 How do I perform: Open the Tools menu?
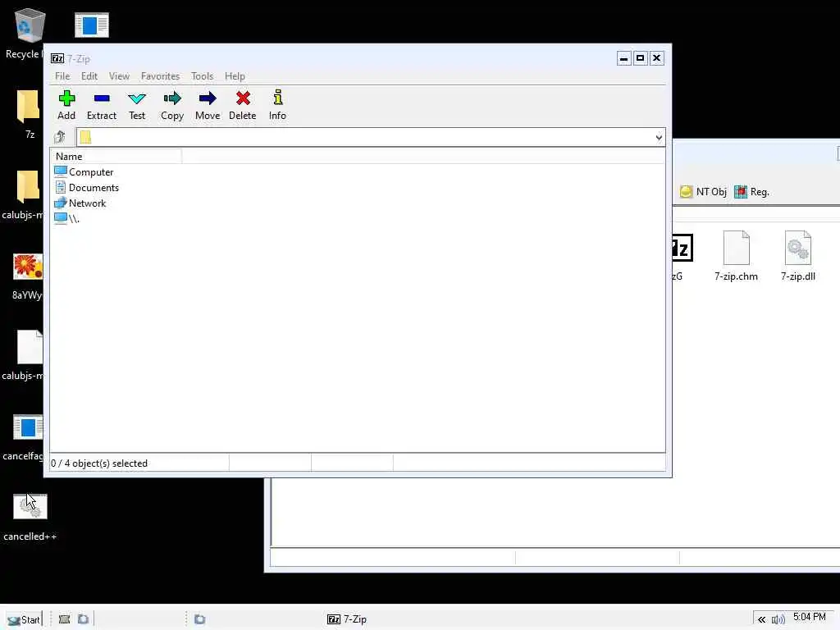coord(202,76)
